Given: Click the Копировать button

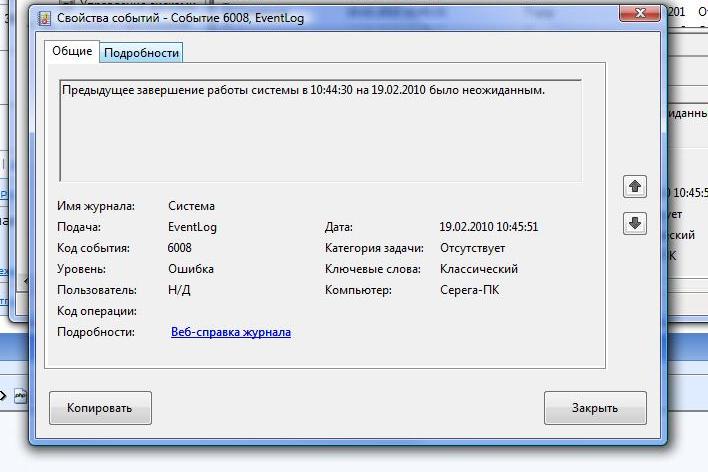Looking at the screenshot, I should tap(100, 408).
